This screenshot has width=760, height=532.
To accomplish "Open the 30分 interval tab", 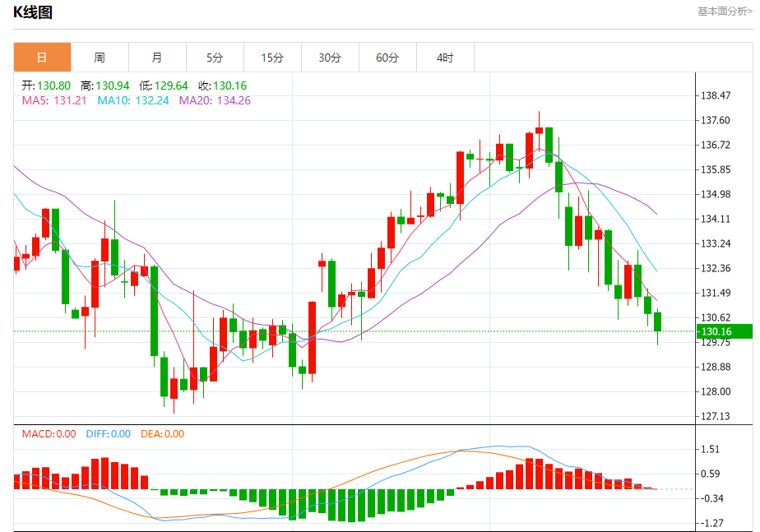I will (330, 58).
